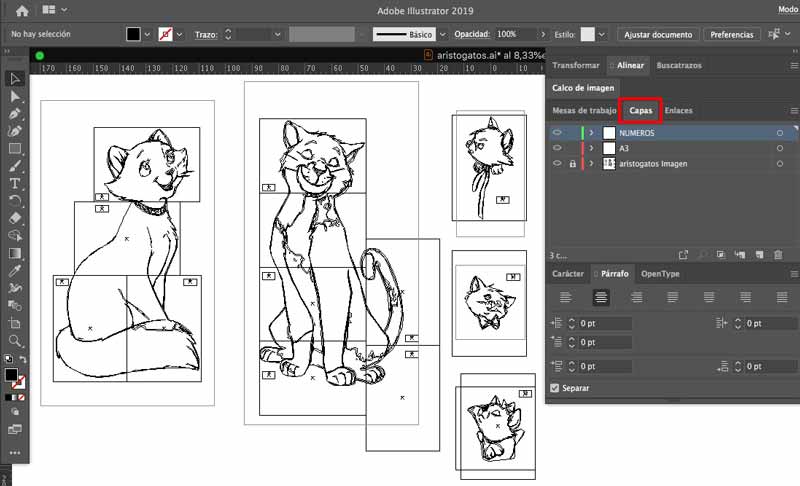Click the Ajustar documento button

pyautogui.click(x=658, y=35)
